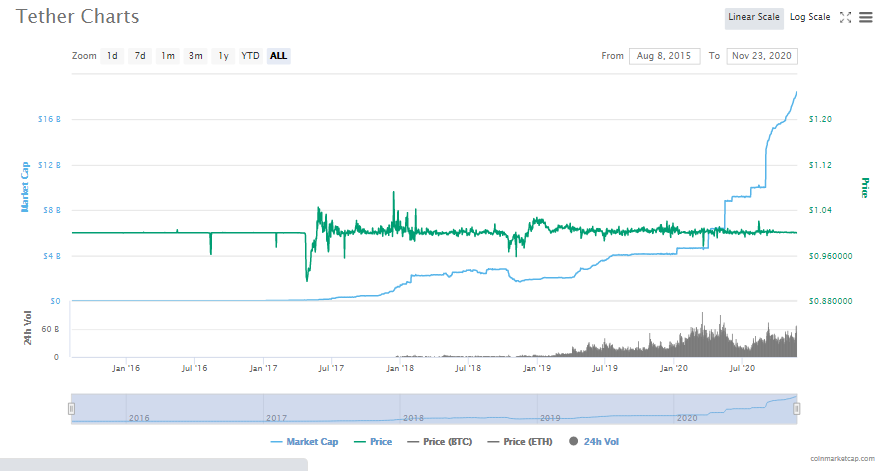Grab the left navigator range handle
893x471 pixels.
(x=71, y=408)
